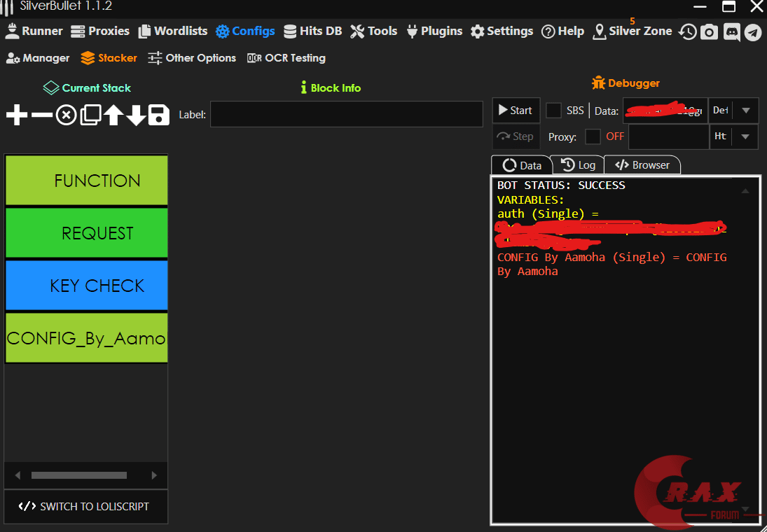Click debugger output scroll down arrow
This screenshot has height=532, width=767.
point(745,510)
